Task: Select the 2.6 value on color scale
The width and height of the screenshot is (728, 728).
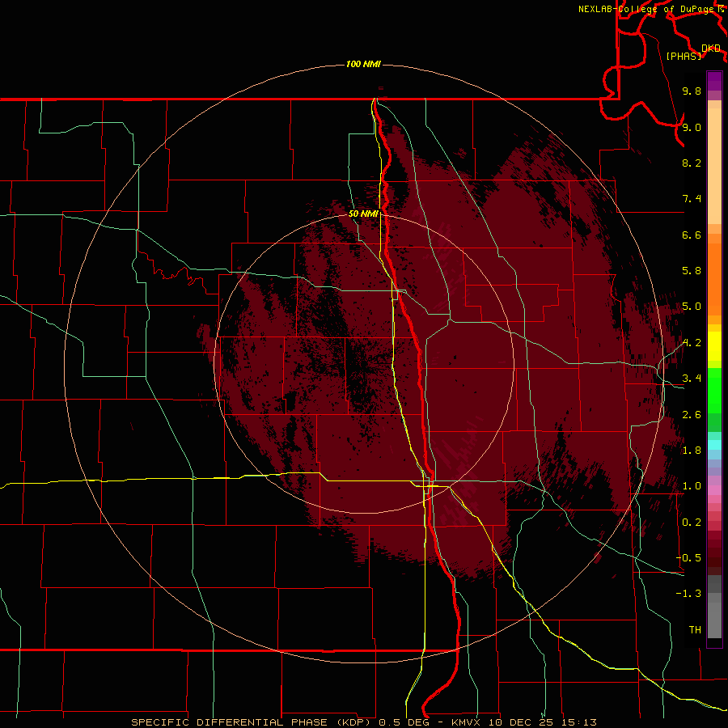Action: [692, 415]
